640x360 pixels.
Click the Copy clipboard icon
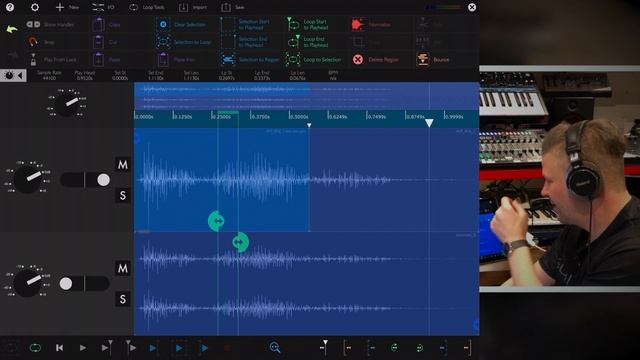click(x=98, y=24)
